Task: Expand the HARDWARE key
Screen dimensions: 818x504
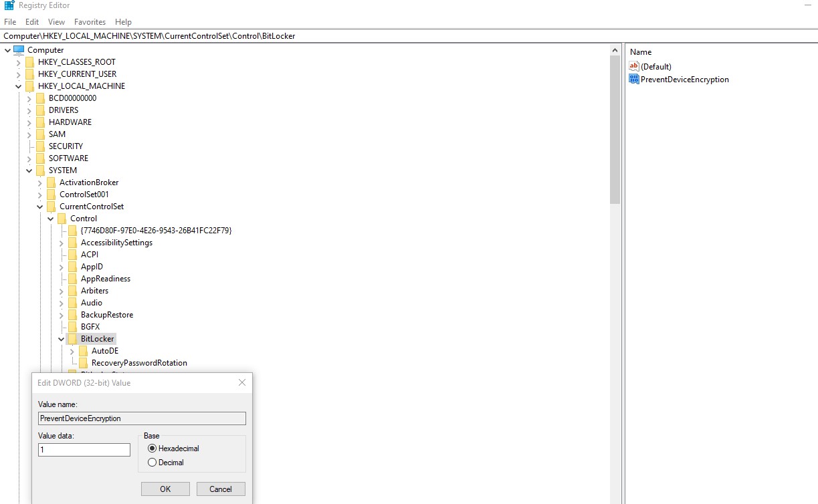Action: click(29, 122)
